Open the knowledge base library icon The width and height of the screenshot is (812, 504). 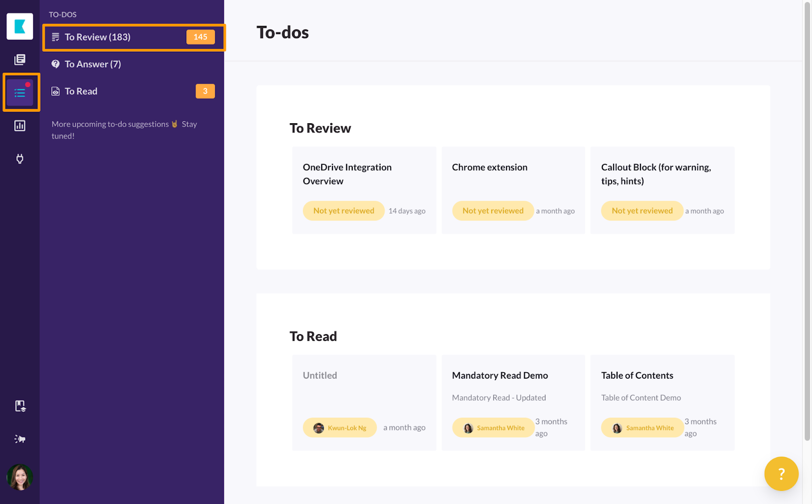tap(19, 59)
